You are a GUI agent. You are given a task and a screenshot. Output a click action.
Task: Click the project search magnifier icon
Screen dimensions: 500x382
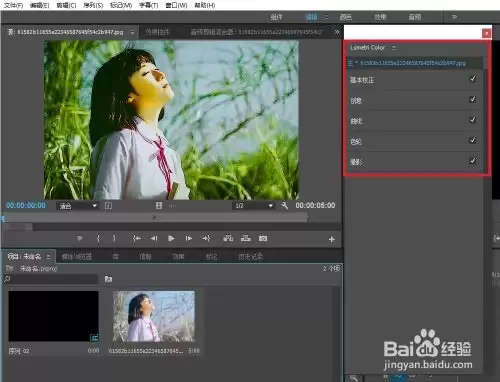click(7, 279)
